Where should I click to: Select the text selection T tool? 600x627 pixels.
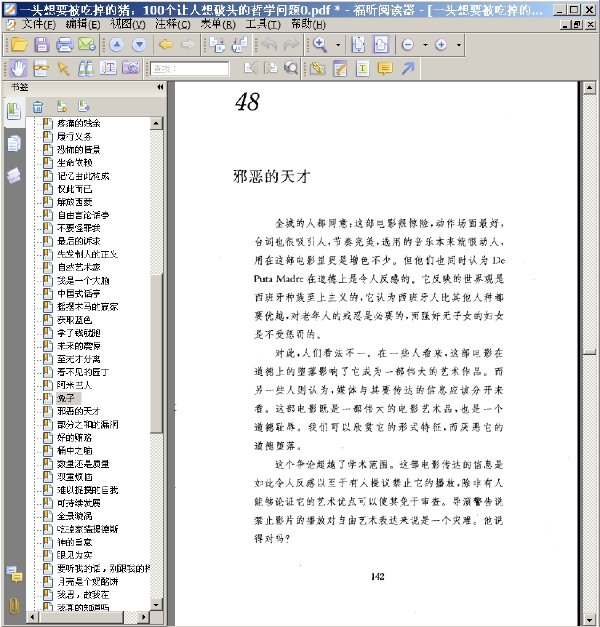[x=108, y=68]
